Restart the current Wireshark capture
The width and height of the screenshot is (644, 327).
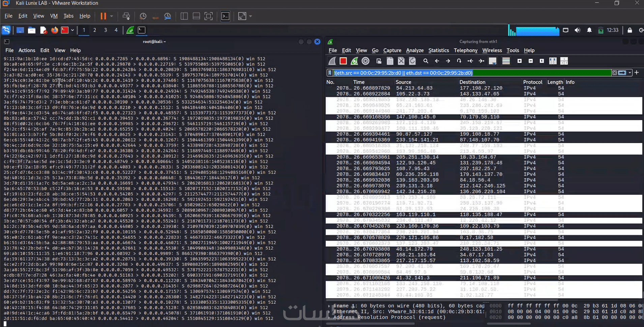click(354, 61)
